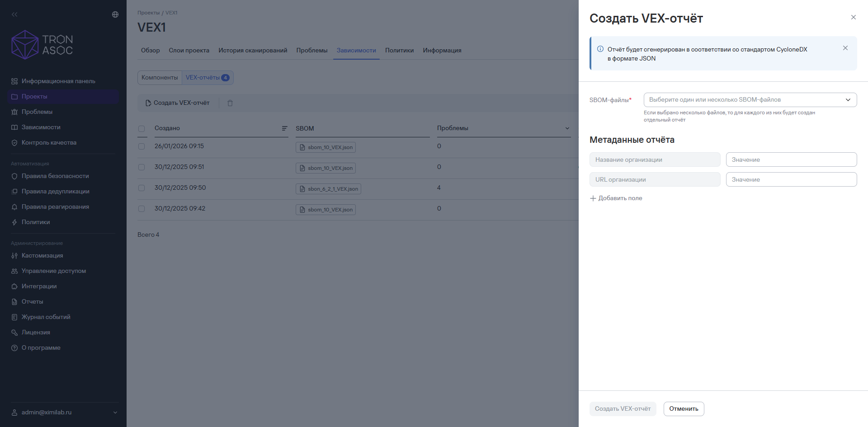
Task: Open the Created column sort icon
Action: tap(284, 128)
